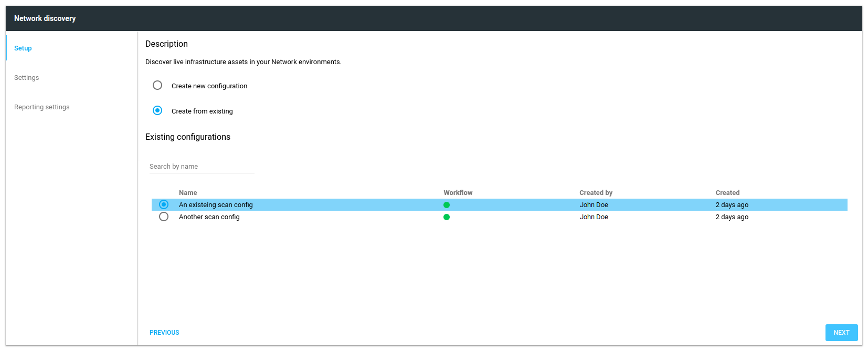Open the Setup tab in sidebar
This screenshot has height=350, width=868.
coord(23,48)
